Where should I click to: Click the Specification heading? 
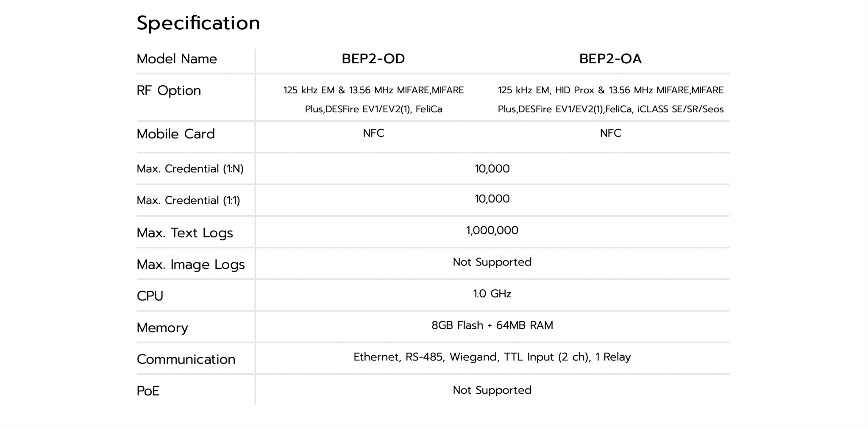click(x=198, y=23)
